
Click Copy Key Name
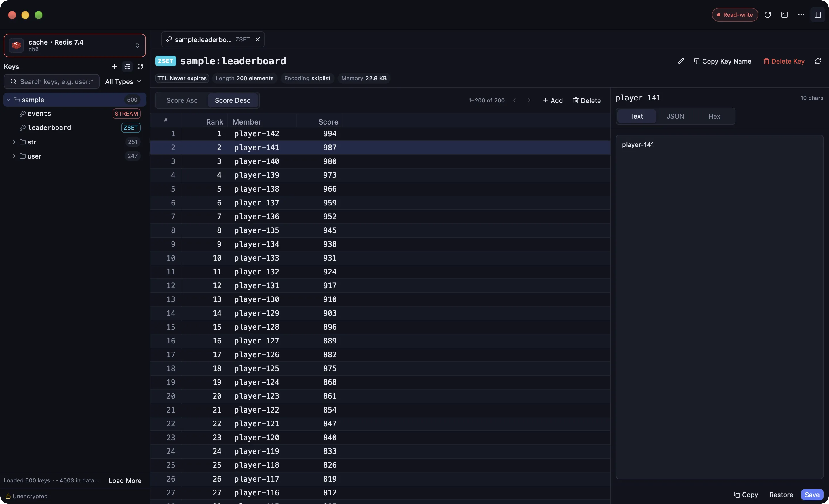723,61
